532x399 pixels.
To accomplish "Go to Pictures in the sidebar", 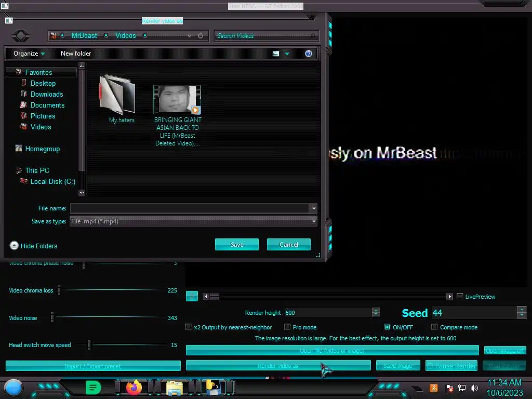I will tap(43, 116).
